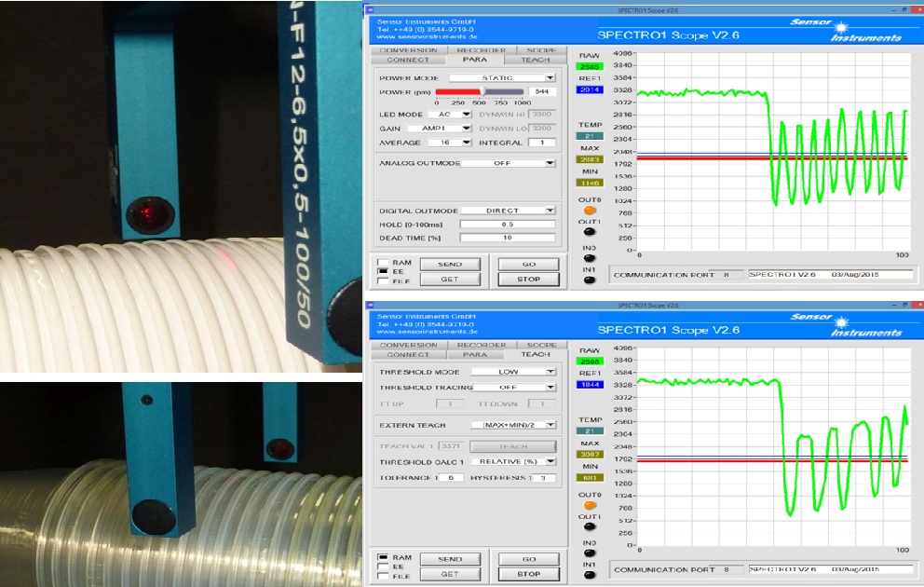Select the EE option in the upper window
This screenshot has width=924, height=587.
tap(383, 272)
